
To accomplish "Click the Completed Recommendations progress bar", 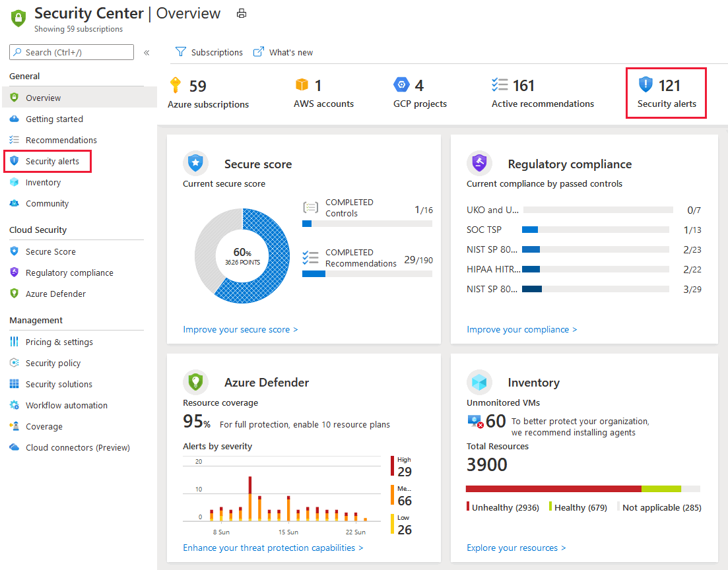I will 367,274.
